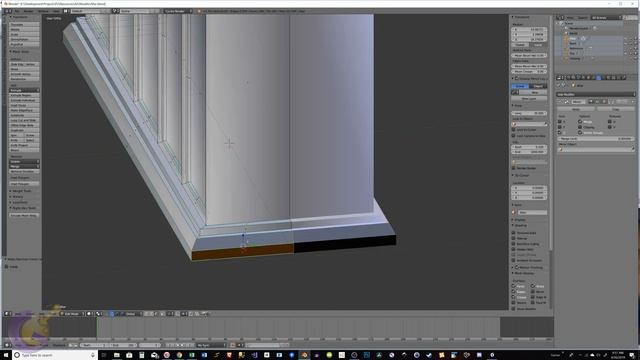The image size is (640, 360).
Task: Click the Subdivide tool button
Action: point(24,115)
